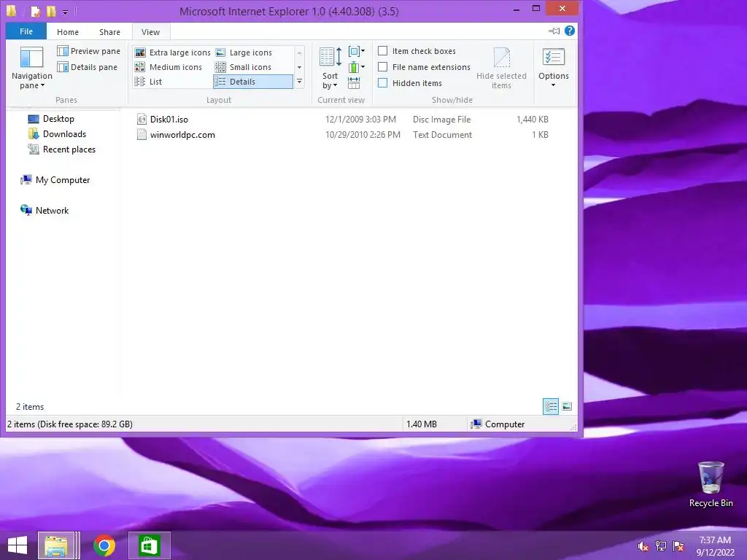
Task: Open My Computer in navigation pane
Action: 55,180
